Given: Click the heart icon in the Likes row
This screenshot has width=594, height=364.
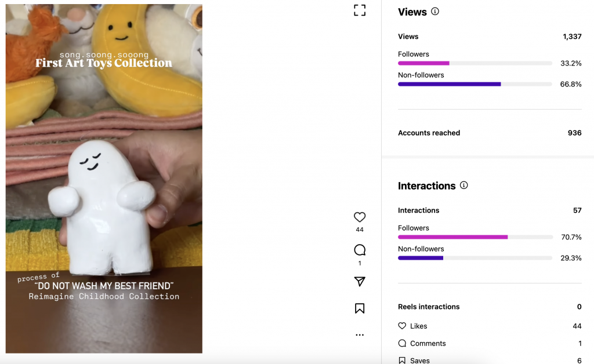Looking at the screenshot, I should (x=402, y=326).
